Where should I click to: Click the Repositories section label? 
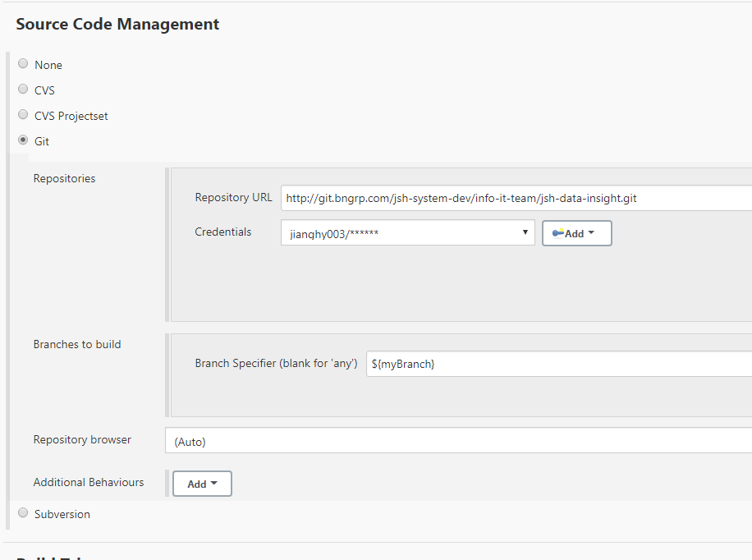click(64, 178)
